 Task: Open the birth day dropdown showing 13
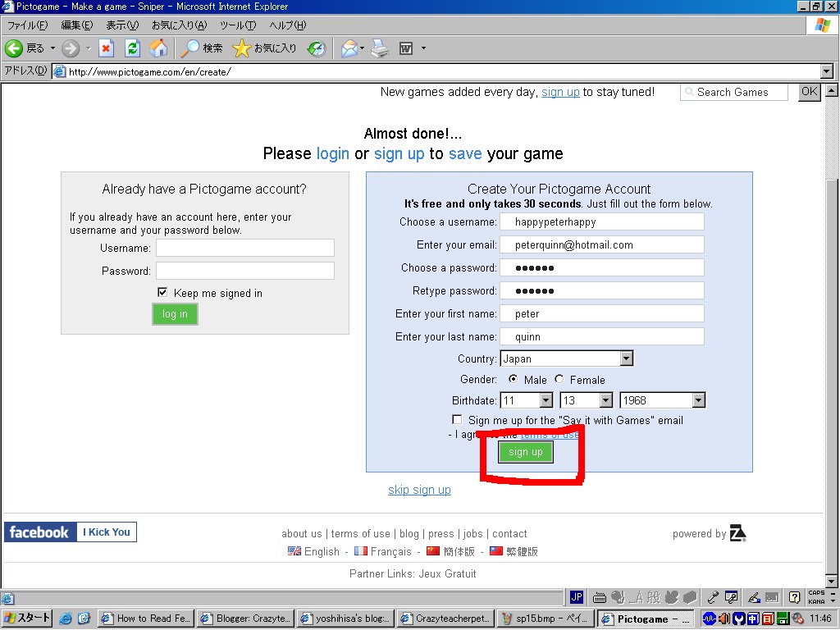pos(586,400)
